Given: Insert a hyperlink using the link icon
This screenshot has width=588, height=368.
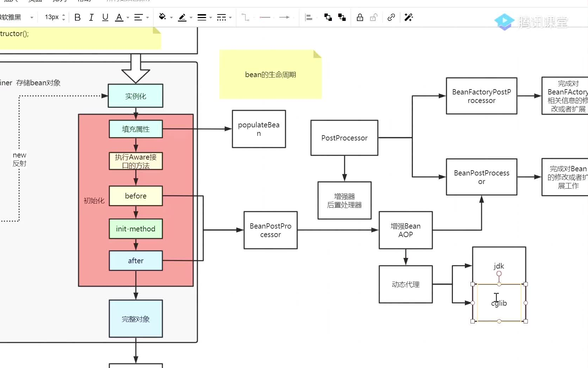Looking at the screenshot, I should click(x=391, y=17).
